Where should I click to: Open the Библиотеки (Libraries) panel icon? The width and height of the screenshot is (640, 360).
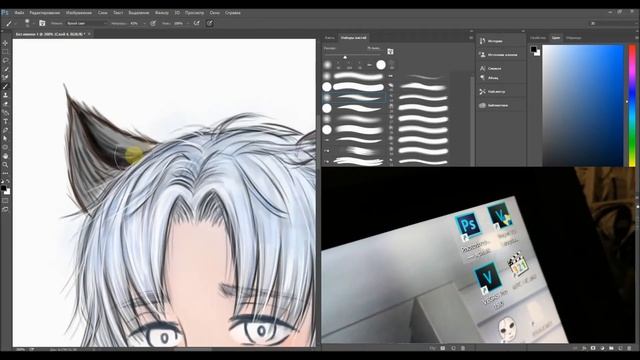(482, 105)
